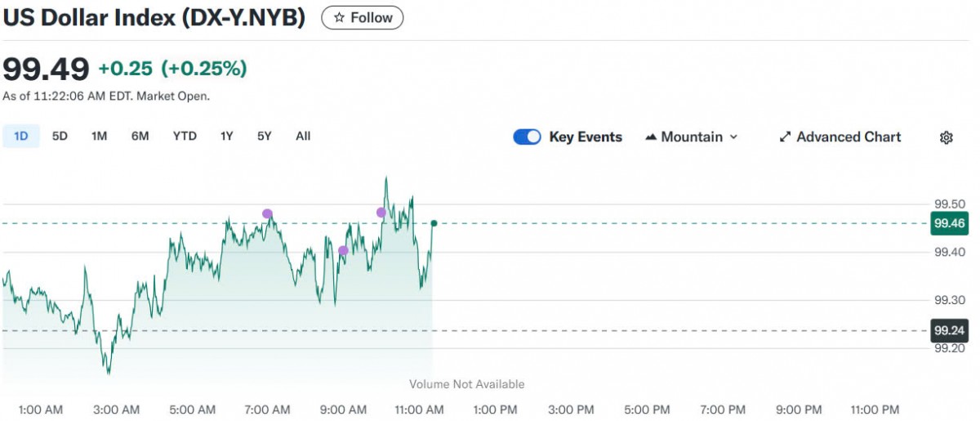
Task: Show the YTD chart range
Action: (x=185, y=137)
